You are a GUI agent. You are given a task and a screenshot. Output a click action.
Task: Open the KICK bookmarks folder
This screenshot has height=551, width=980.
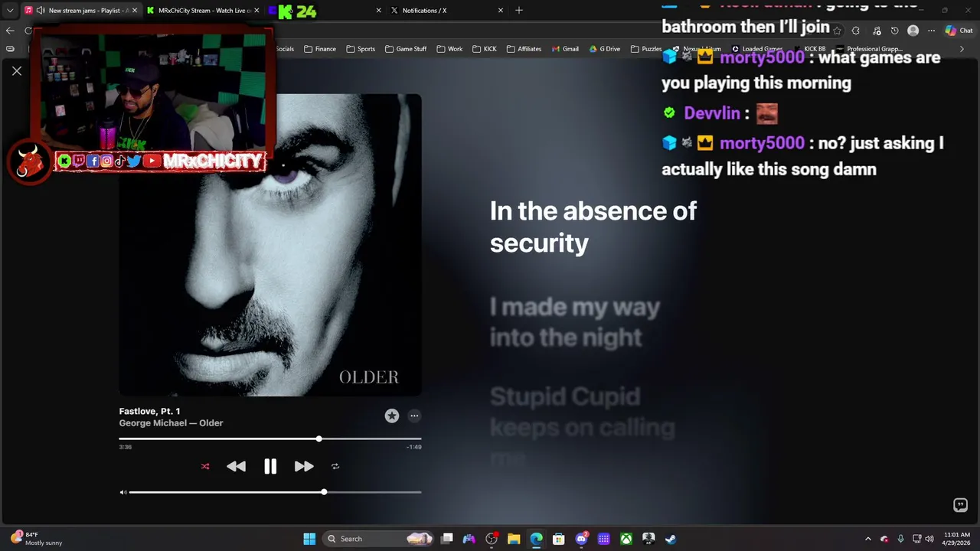pos(485,49)
